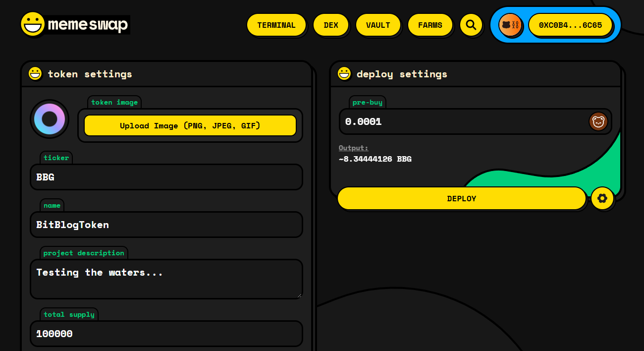Open the Farms section
The width and height of the screenshot is (644, 351).
(429, 25)
